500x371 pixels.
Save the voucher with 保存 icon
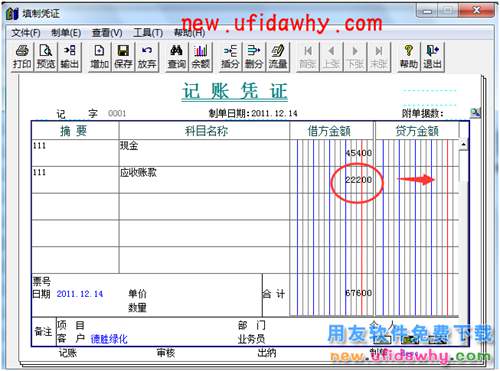[x=123, y=57]
